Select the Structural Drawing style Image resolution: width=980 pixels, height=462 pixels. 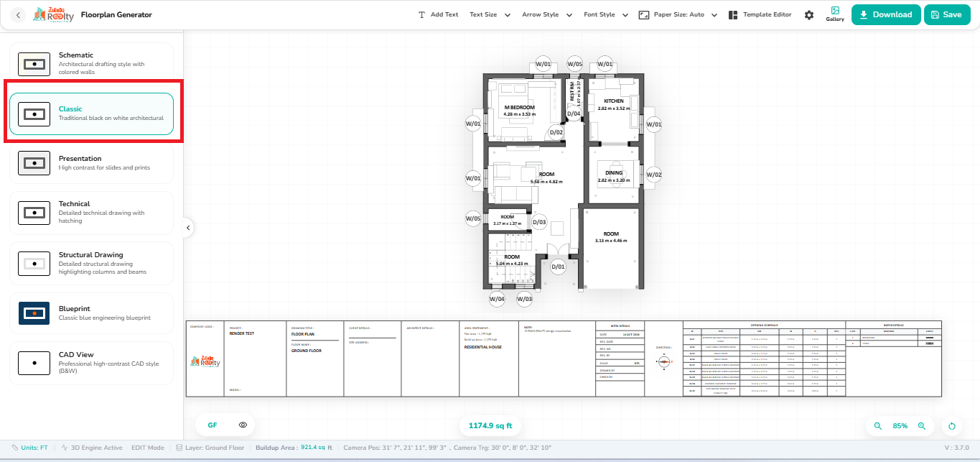pos(91,263)
